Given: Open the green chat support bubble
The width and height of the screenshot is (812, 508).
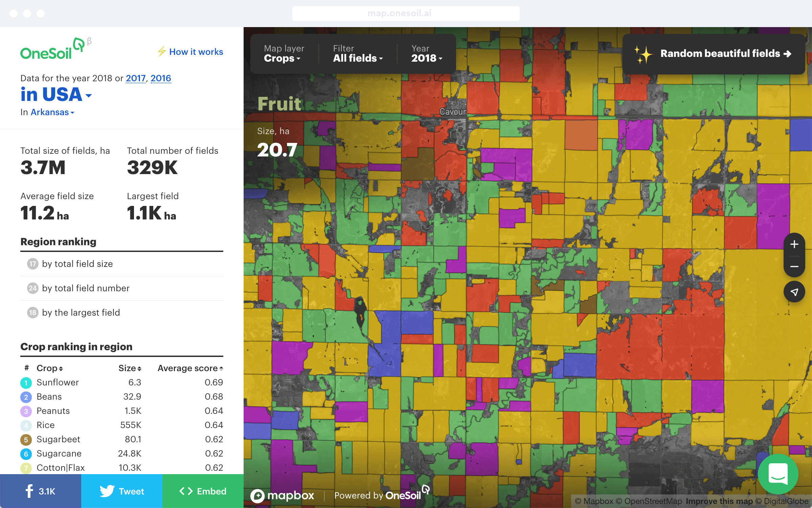Looking at the screenshot, I should pyautogui.click(x=778, y=474).
